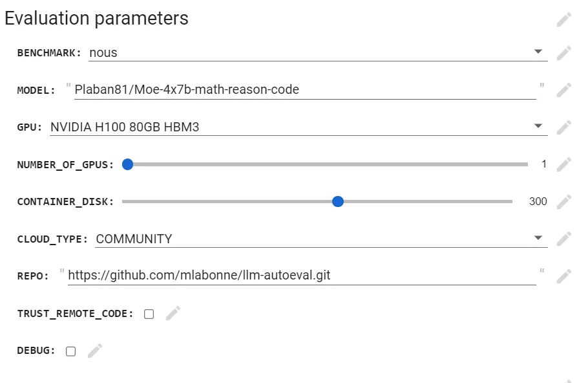Open the BENCHMARK dropdown showing nous
This screenshot has width=588, height=383.
(x=318, y=52)
